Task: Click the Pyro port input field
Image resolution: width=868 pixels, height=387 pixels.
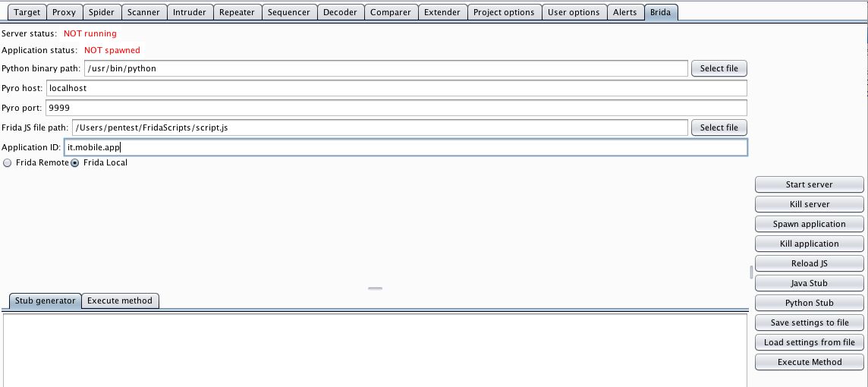Action: (x=396, y=108)
